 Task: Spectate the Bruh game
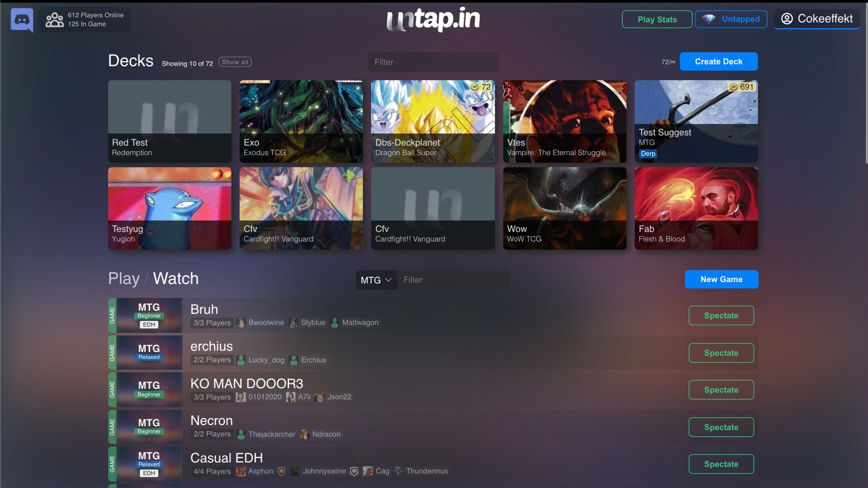pyautogui.click(x=721, y=316)
